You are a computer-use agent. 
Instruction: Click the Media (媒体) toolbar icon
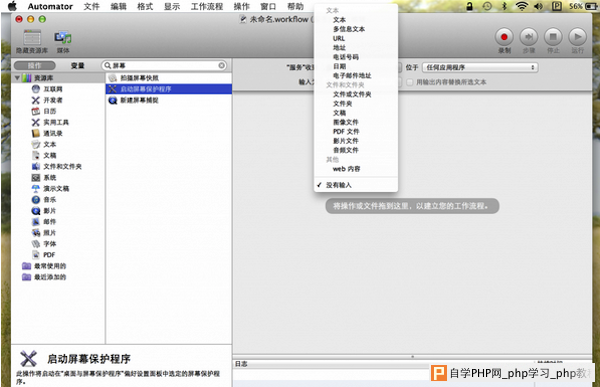coord(63,41)
